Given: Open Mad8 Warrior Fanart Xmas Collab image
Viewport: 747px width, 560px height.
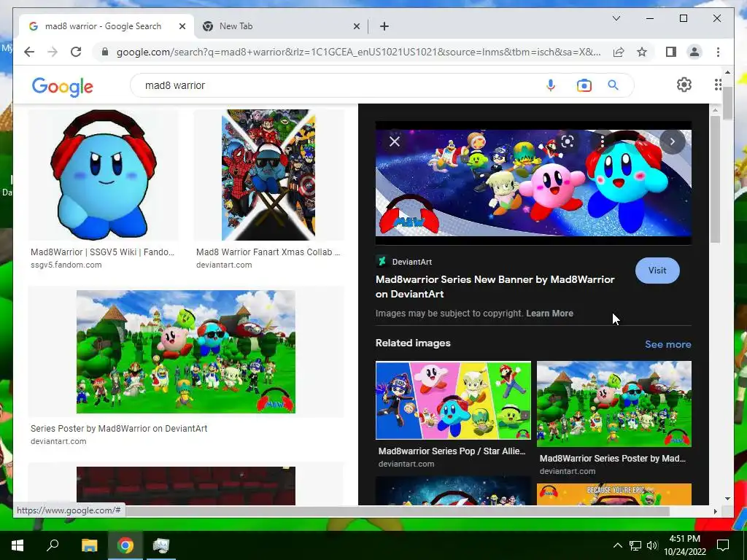Looking at the screenshot, I should (268, 175).
